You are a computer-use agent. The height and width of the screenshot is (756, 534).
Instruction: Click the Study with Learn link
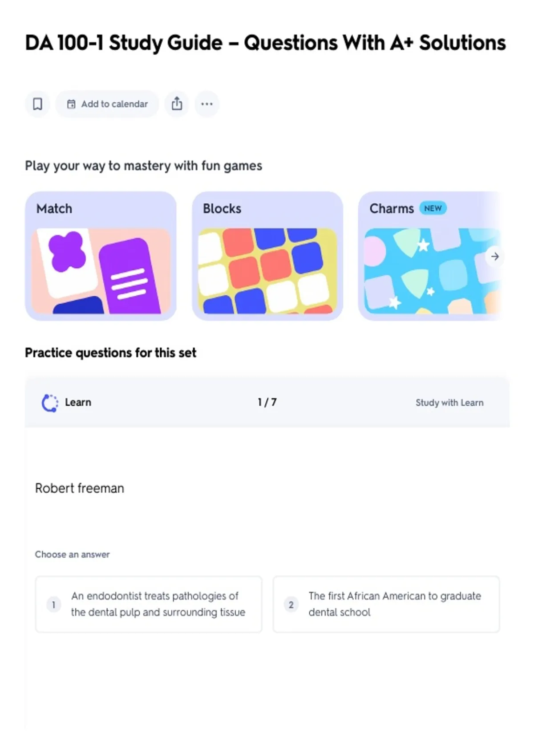(449, 403)
